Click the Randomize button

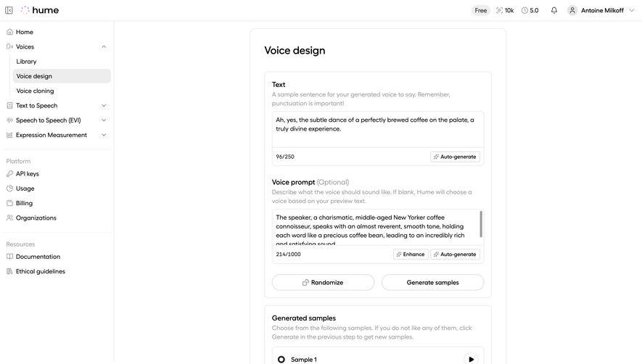point(323,283)
